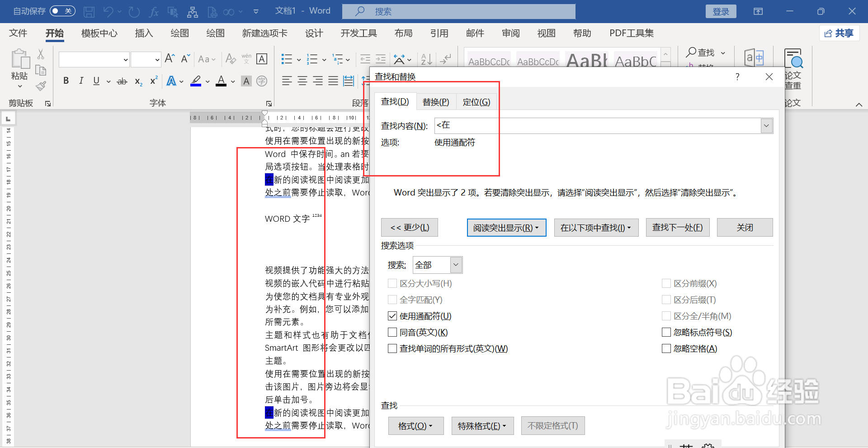The image size is (868, 448).
Task: Switch to the 替换(P) dialog tab
Action: coord(436,102)
